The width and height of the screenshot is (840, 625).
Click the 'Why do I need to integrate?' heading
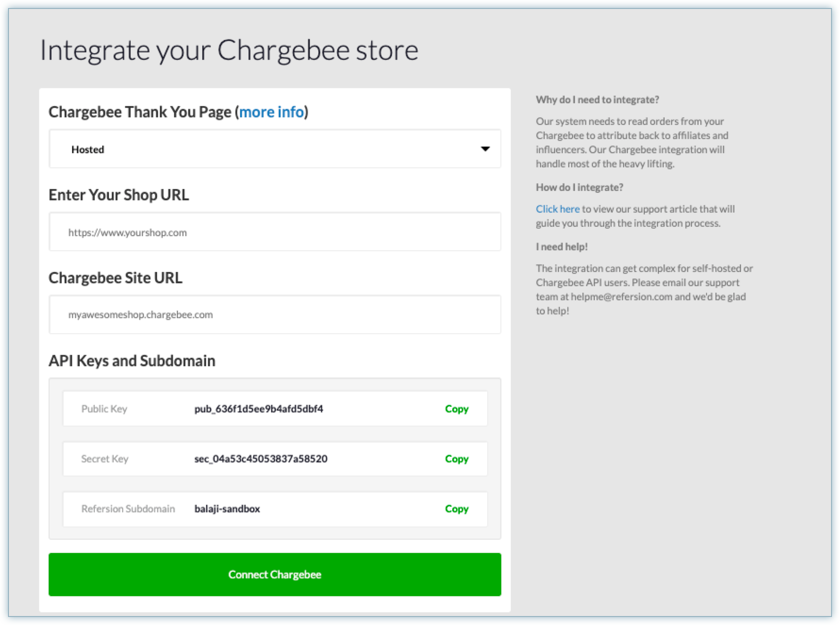coord(597,99)
